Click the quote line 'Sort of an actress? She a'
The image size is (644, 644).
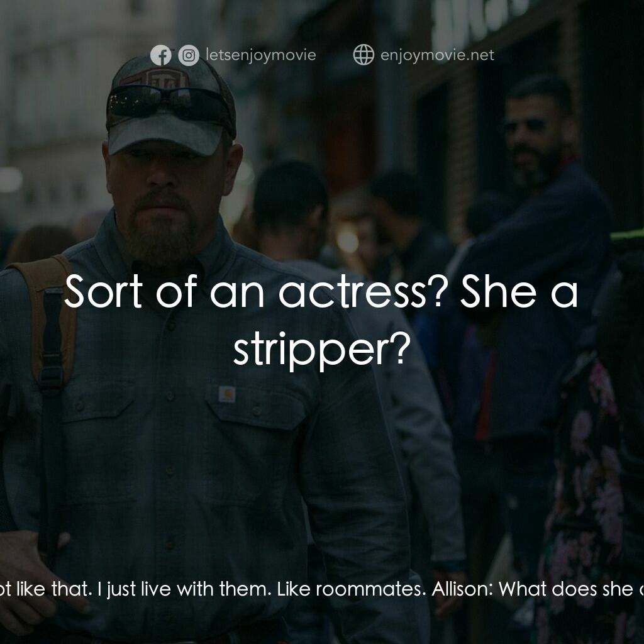coord(321,291)
